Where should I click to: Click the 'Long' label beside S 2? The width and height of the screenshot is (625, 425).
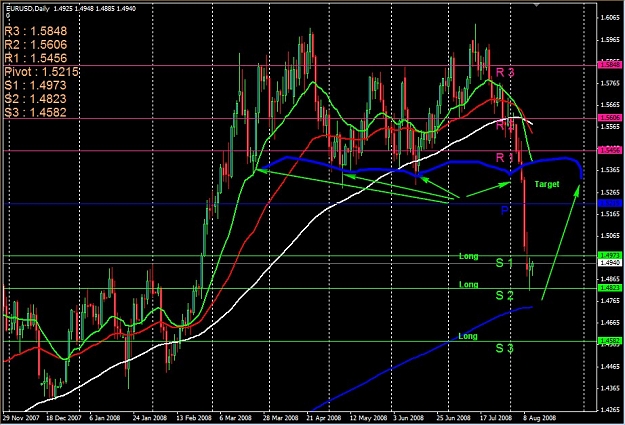tap(468, 284)
